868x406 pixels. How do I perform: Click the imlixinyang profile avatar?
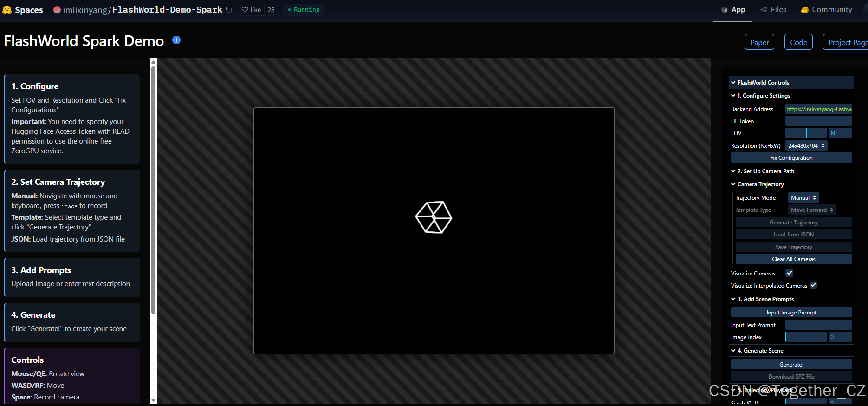point(57,10)
